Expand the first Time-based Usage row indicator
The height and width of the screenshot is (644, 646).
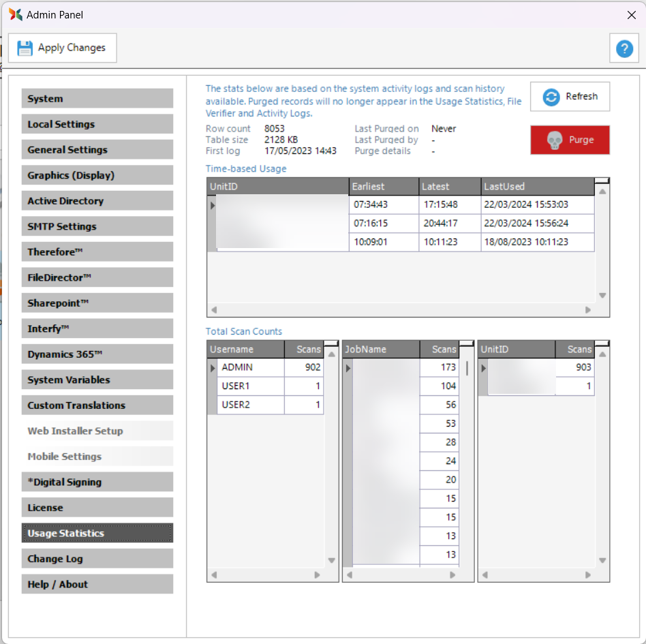coord(213,205)
